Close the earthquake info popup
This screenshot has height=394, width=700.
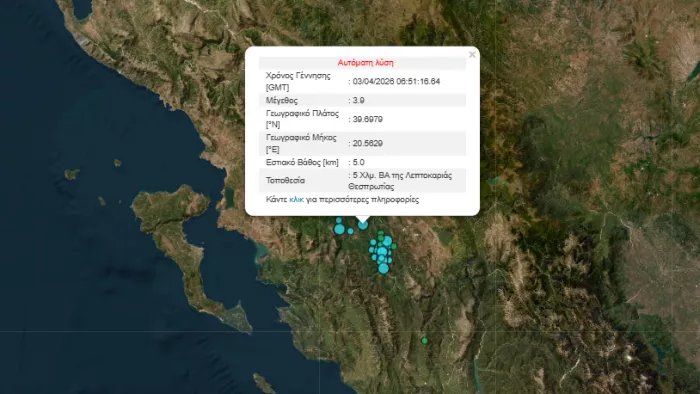point(472,54)
